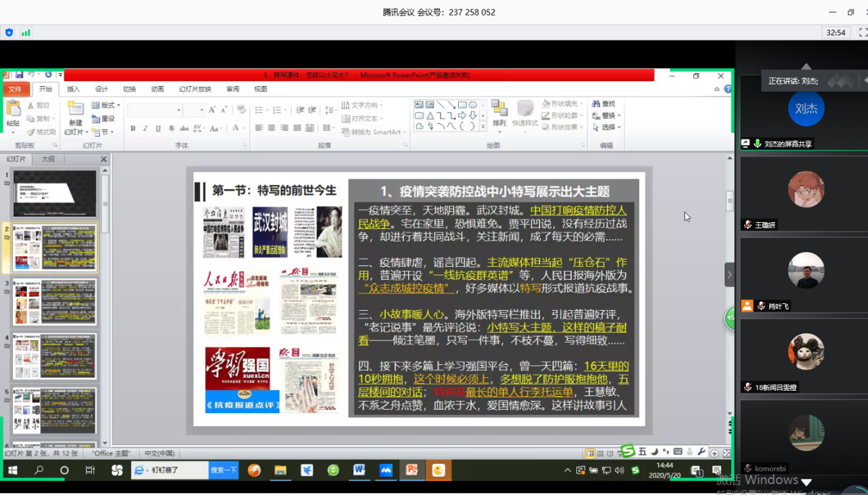The image size is (868, 495).
Task: Click the Word icon in Windows taskbar
Action: pos(359,470)
